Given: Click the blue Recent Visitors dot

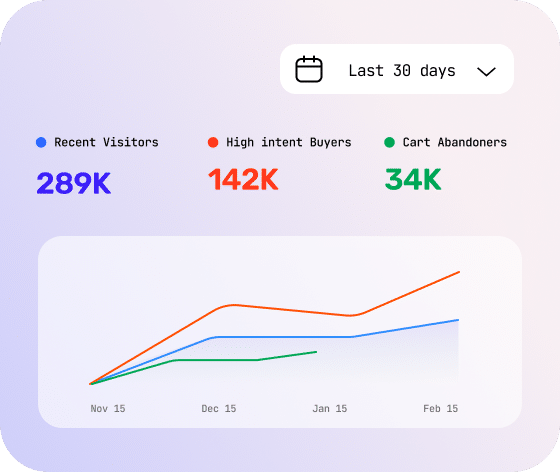Looking at the screenshot, I should 41,142.
